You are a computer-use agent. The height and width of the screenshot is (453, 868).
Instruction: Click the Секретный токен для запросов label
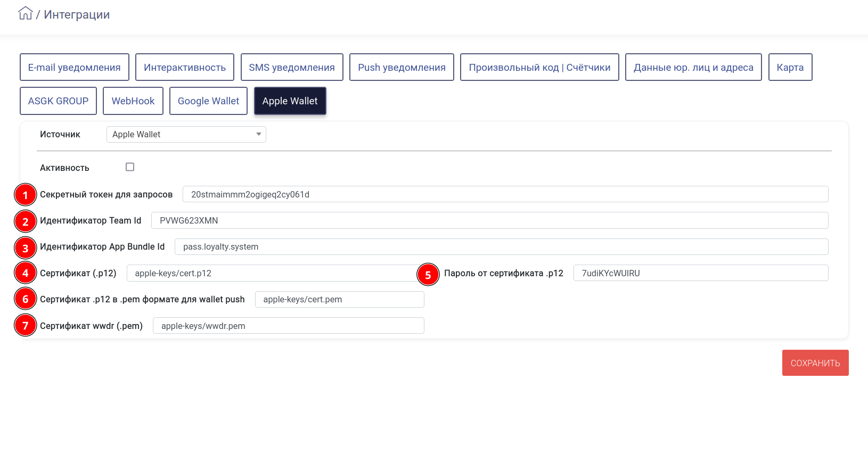point(107,194)
